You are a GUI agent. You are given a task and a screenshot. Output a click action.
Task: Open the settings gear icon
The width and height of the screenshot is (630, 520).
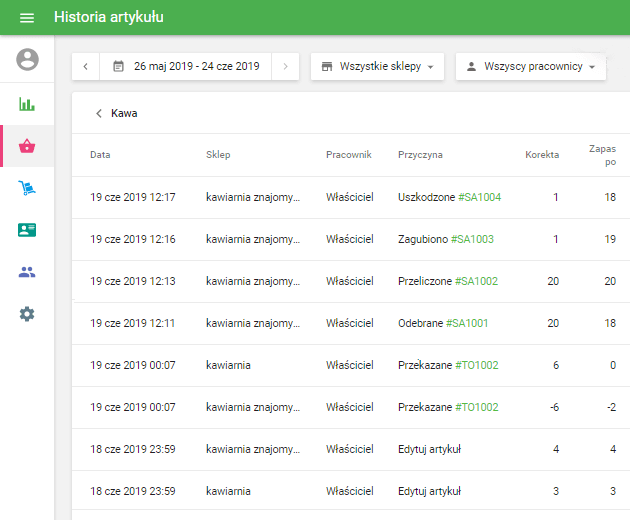pyautogui.click(x=27, y=314)
